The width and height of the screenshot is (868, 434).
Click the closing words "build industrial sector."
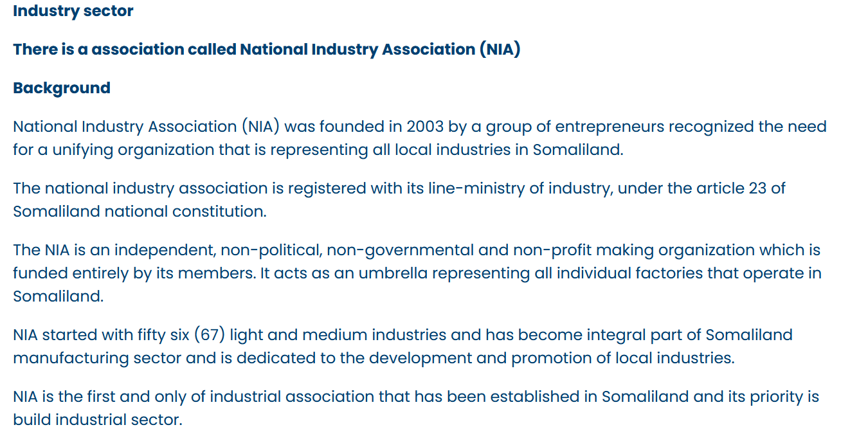point(98,420)
